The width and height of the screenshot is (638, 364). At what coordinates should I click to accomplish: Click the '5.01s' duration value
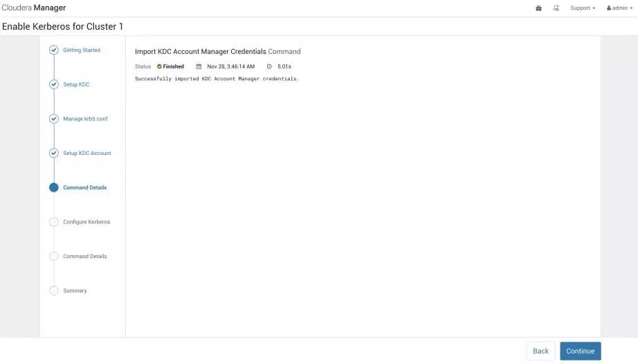click(x=284, y=66)
